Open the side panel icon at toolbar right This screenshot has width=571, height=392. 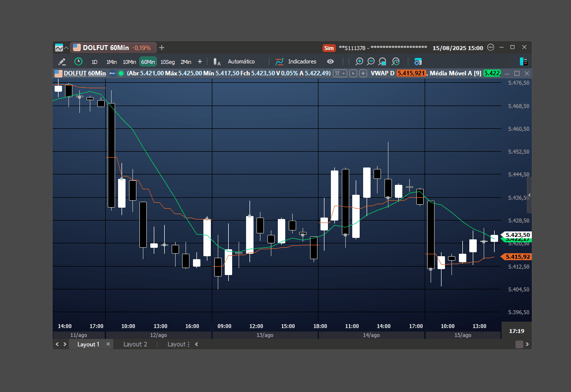click(524, 61)
